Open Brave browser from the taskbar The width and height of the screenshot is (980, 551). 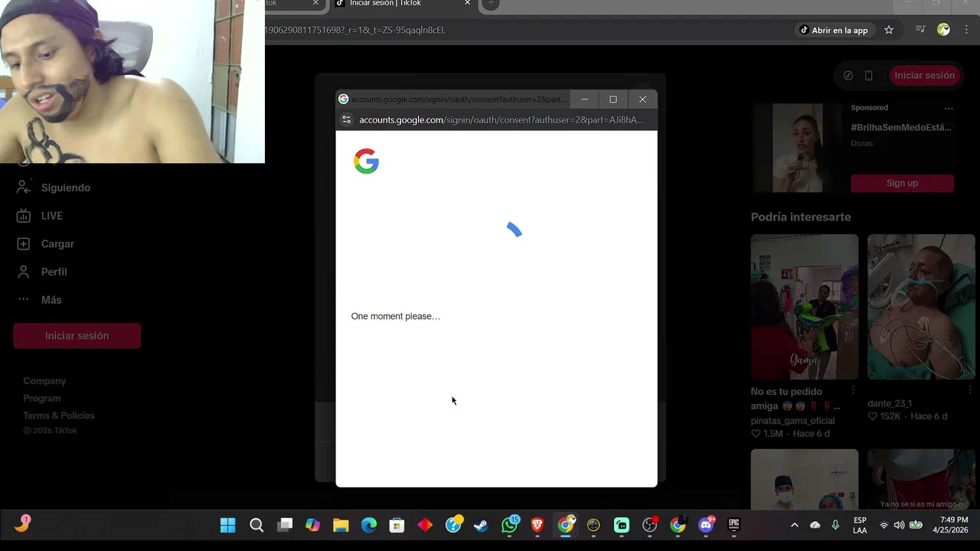[x=537, y=525]
